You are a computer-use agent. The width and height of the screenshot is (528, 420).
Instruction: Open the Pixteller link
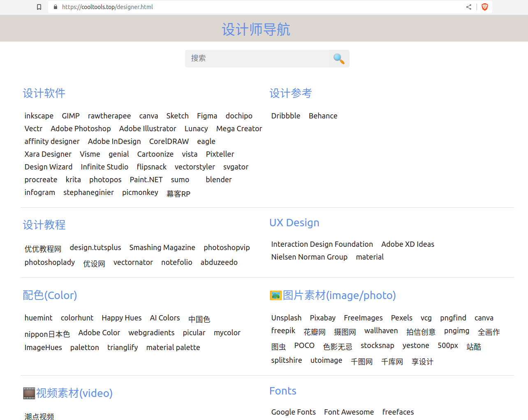tap(220, 154)
